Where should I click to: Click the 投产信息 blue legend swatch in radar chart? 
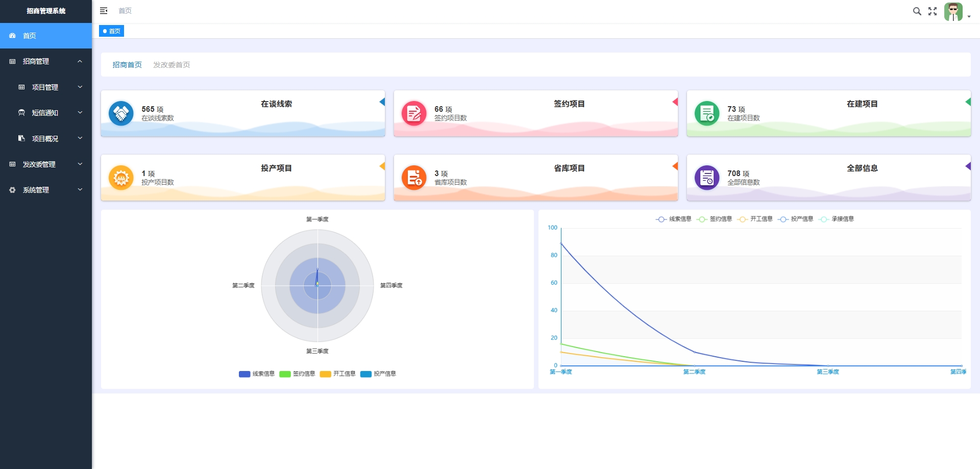pyautogui.click(x=365, y=374)
